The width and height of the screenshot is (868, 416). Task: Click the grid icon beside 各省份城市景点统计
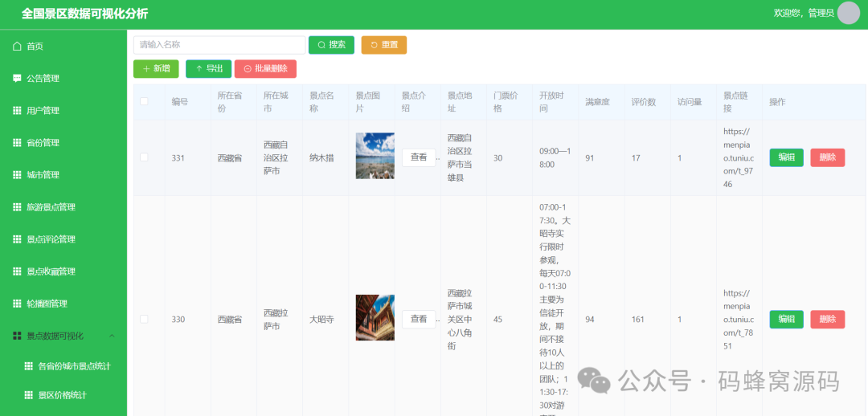(29, 366)
